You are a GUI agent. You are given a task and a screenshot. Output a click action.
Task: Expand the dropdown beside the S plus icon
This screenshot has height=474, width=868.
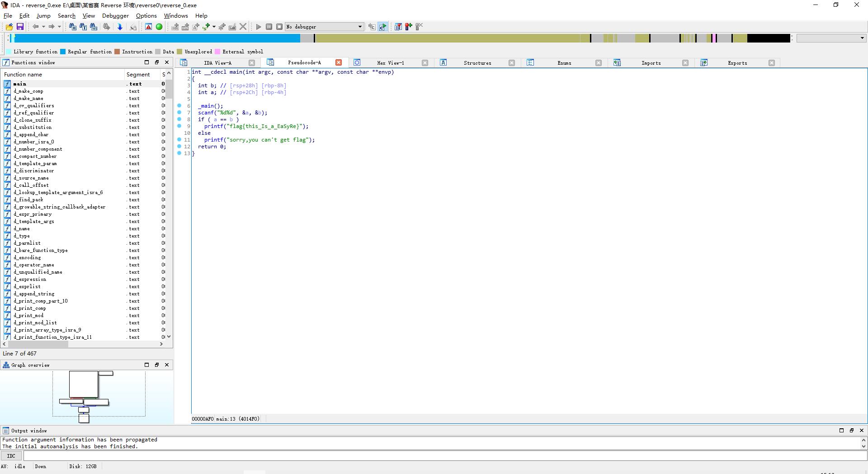pyautogui.click(x=214, y=27)
